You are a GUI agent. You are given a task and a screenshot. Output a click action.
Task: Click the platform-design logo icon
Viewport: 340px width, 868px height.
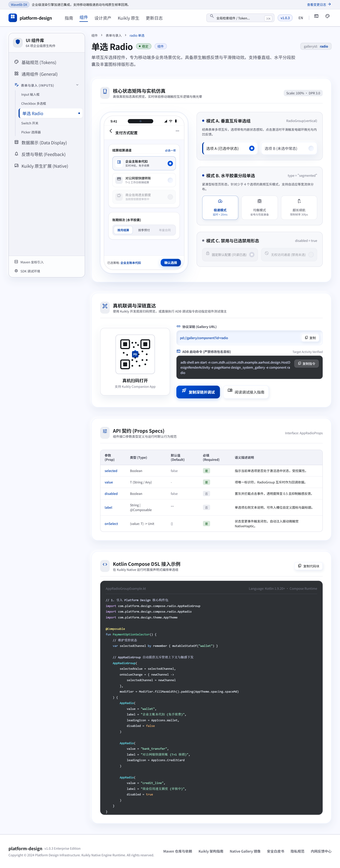[x=13, y=18]
